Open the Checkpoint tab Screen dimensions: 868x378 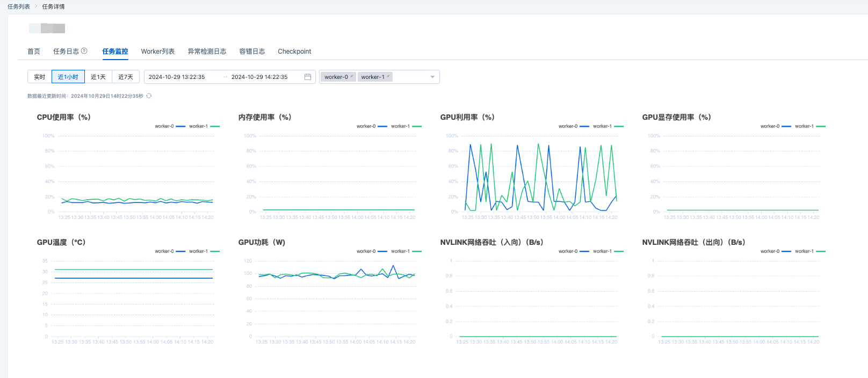294,52
